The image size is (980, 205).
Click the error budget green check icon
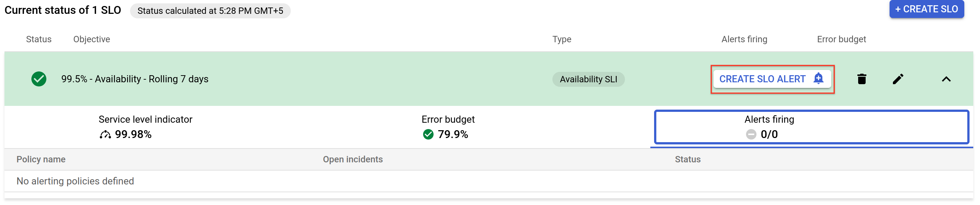428,135
